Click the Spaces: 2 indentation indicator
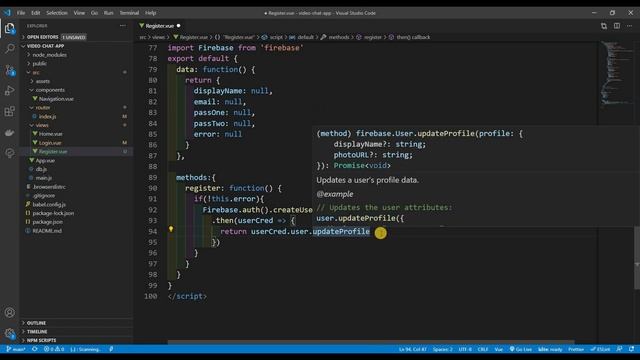 point(442,349)
